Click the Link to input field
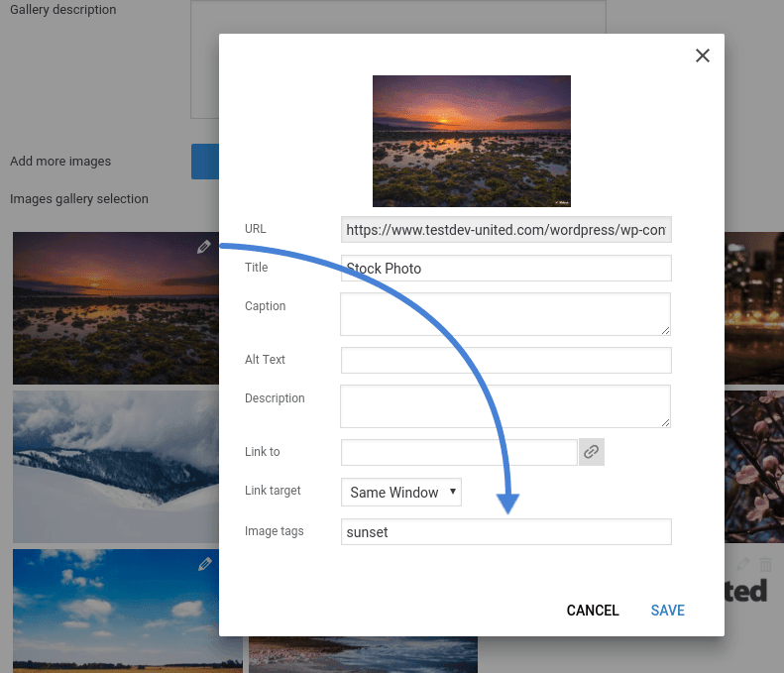 (x=459, y=452)
